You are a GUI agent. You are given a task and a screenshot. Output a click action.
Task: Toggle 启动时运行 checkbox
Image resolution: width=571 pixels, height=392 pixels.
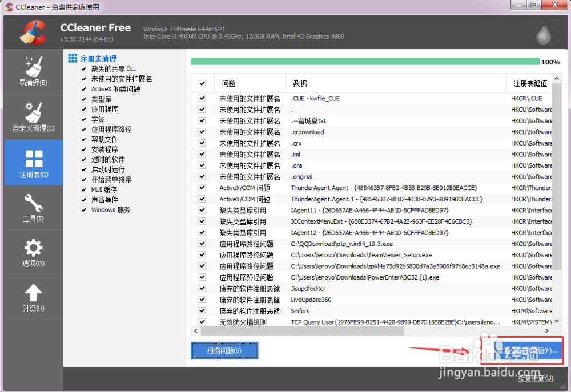tap(84, 169)
